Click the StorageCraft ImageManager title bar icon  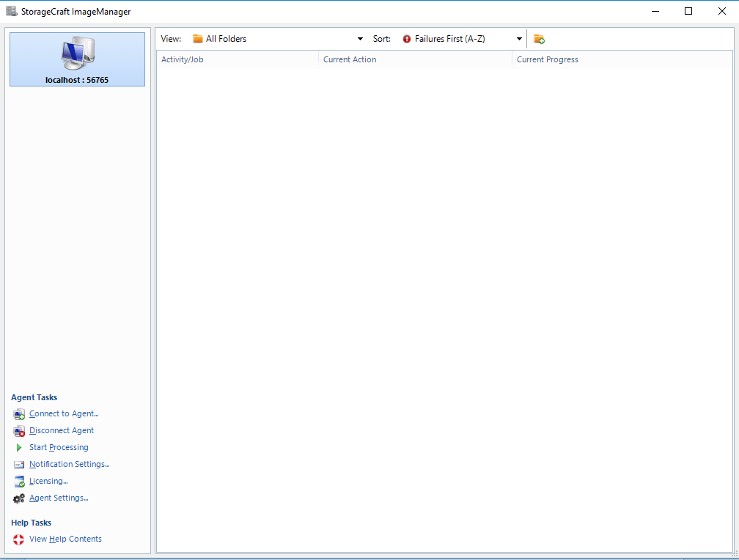coord(9,11)
